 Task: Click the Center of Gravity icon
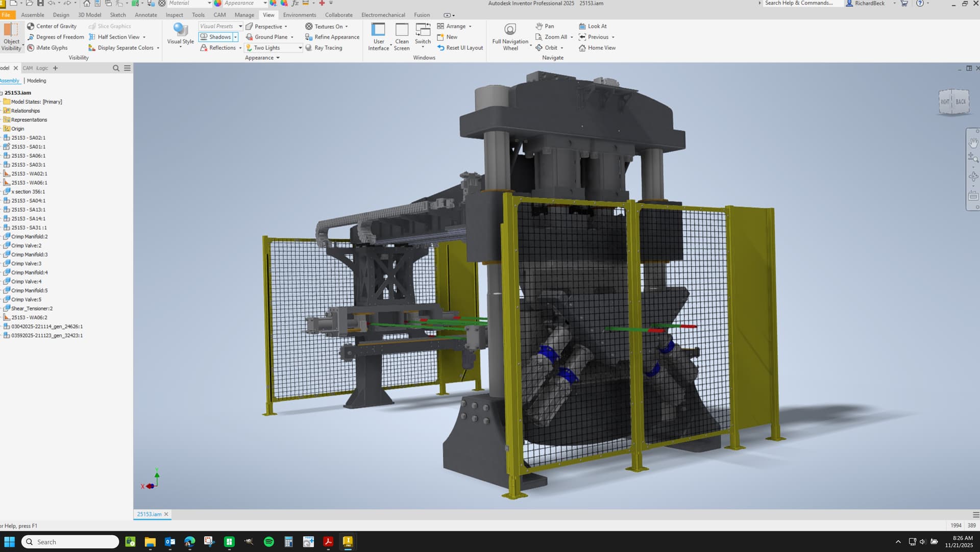click(x=31, y=26)
